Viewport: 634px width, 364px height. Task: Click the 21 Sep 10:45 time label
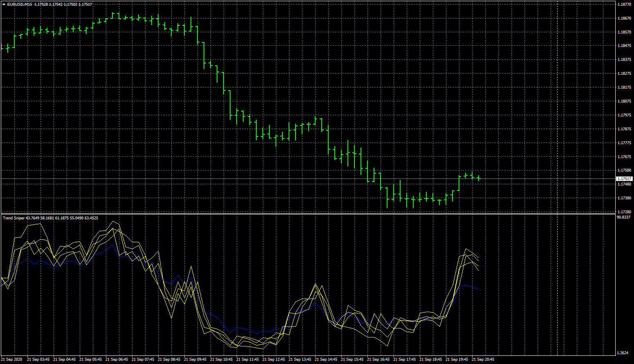[221, 360]
